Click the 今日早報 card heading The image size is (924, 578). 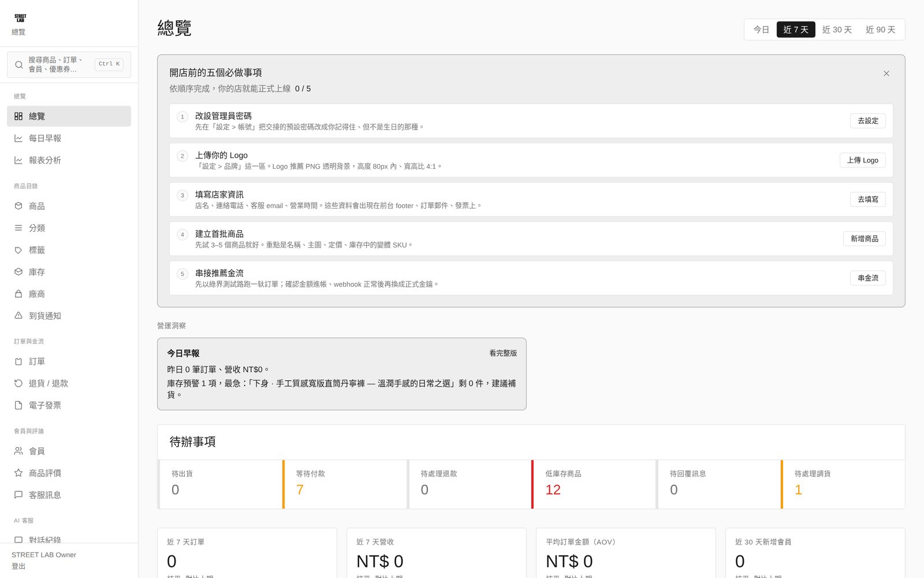coord(183,353)
